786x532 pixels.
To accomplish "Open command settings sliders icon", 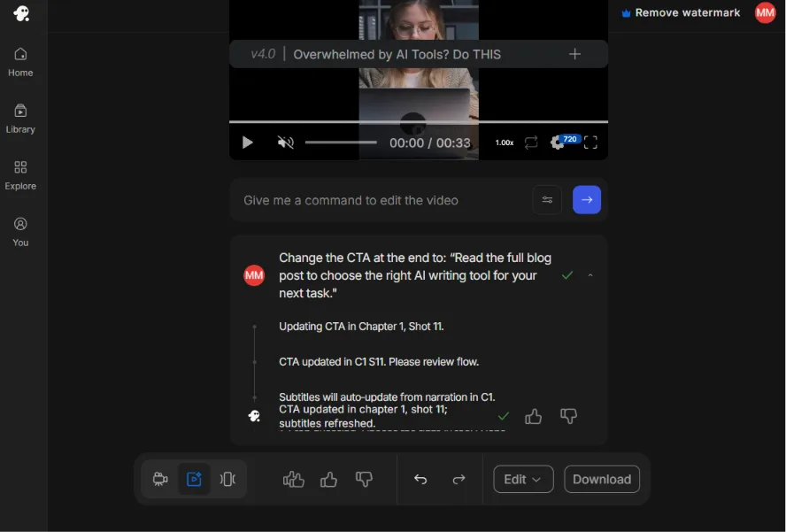I will click(x=547, y=199).
